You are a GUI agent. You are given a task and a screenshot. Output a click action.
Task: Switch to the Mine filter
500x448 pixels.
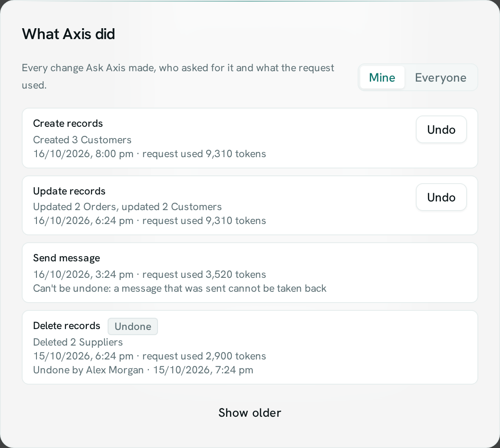(382, 77)
